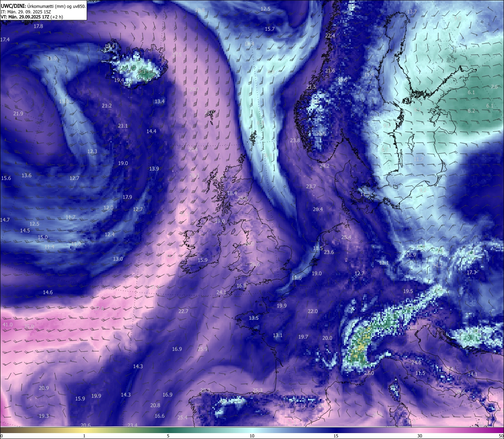Select the 41.0 value in the pink plume
The image size is (504, 439).
click(x=7, y=325)
